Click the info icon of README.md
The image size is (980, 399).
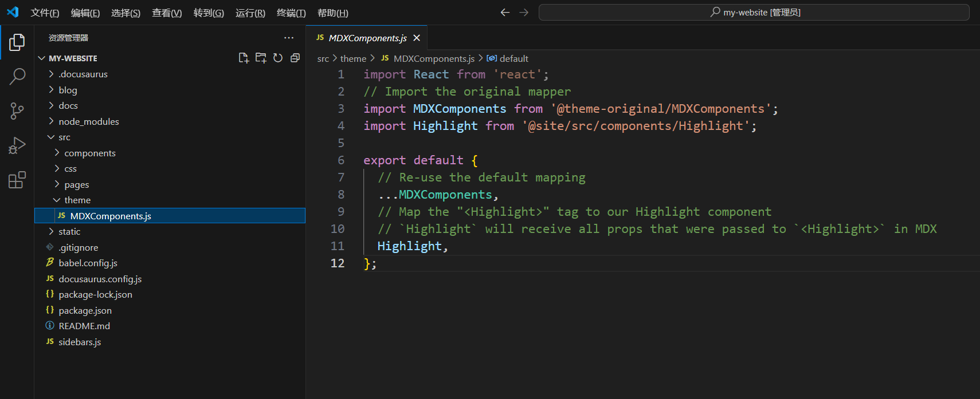[x=50, y=326]
